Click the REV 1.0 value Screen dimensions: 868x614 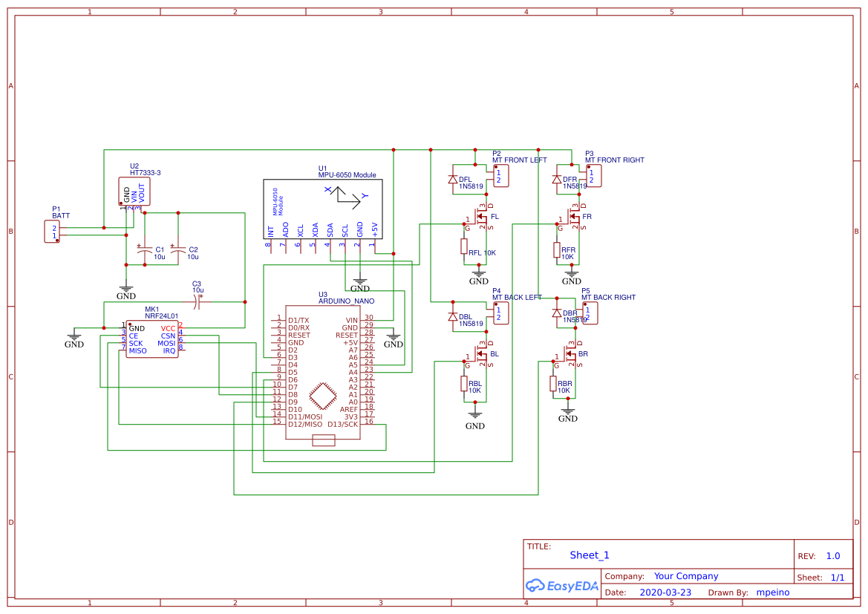[833, 556]
